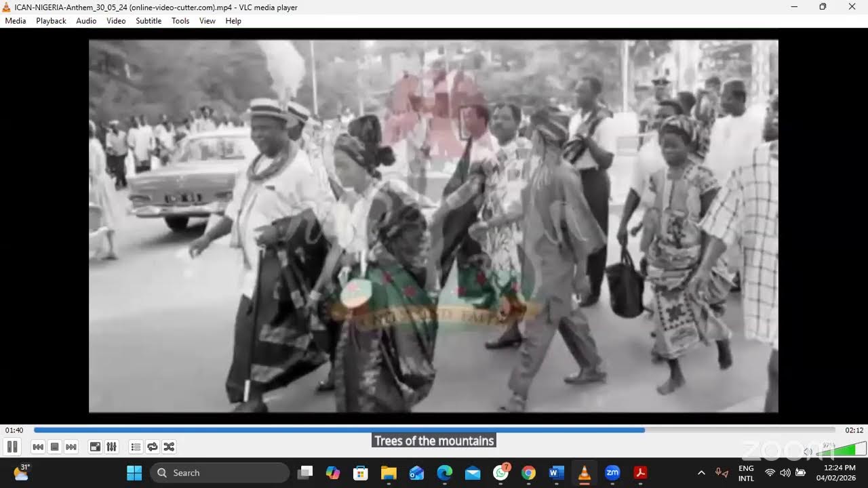Toggle random shuffle playback

(x=169, y=447)
